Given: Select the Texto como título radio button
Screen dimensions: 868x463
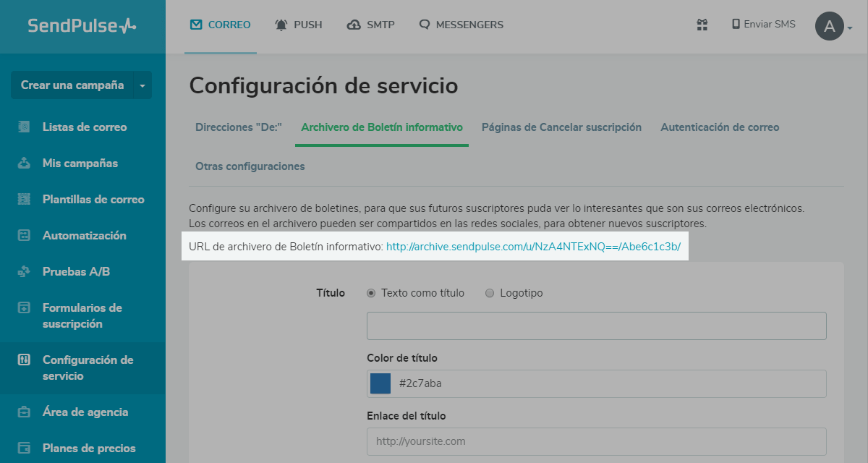Looking at the screenshot, I should pyautogui.click(x=372, y=293).
